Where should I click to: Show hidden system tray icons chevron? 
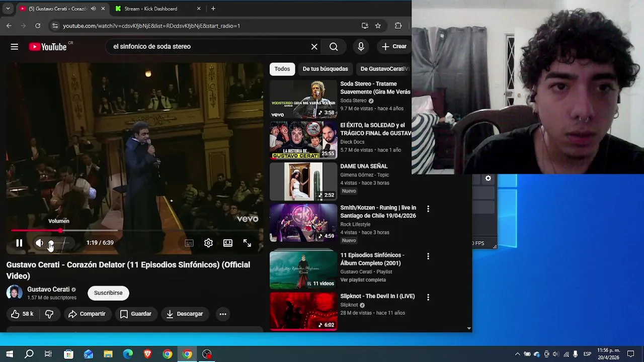pyautogui.click(x=517, y=354)
